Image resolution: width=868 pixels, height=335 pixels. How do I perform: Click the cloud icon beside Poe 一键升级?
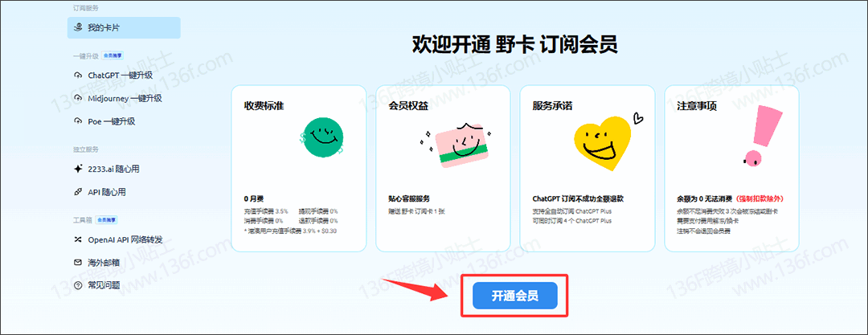tap(78, 121)
